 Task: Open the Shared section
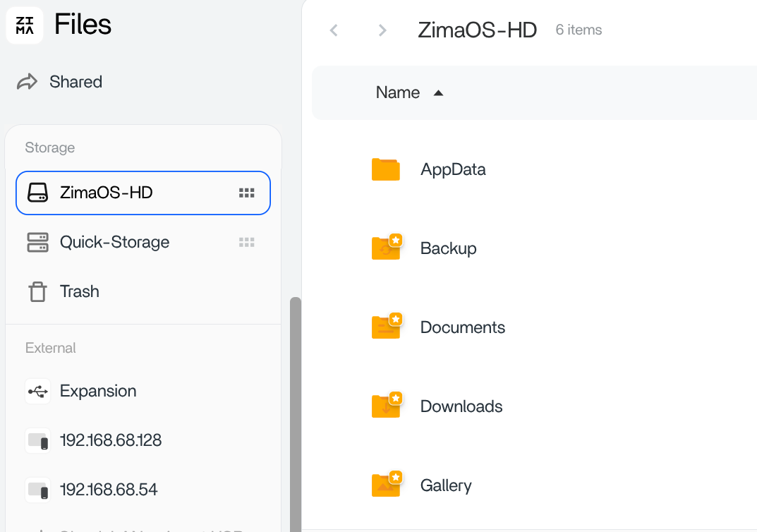click(75, 82)
